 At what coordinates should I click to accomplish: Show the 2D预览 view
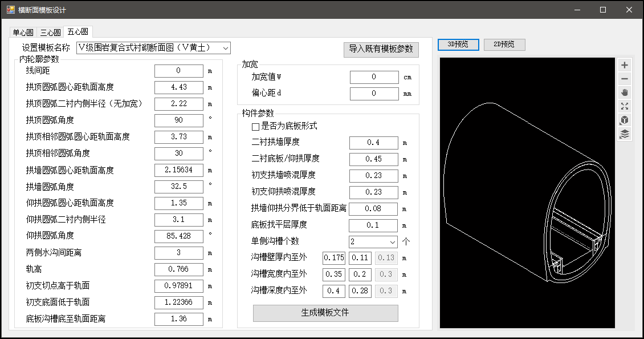[x=504, y=45]
